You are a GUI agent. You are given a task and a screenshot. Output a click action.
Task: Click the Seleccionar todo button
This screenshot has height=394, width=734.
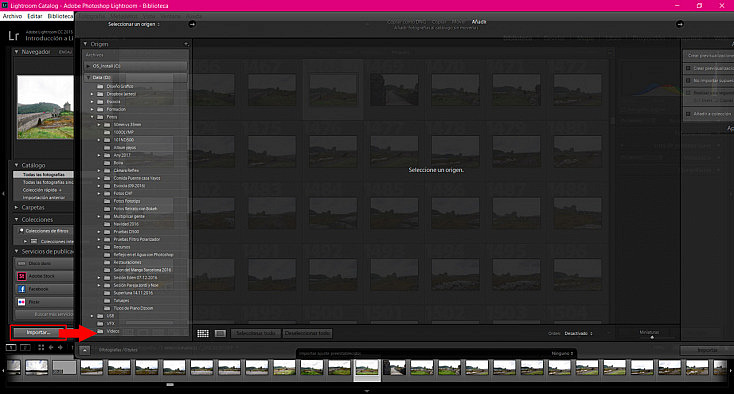(x=256, y=333)
